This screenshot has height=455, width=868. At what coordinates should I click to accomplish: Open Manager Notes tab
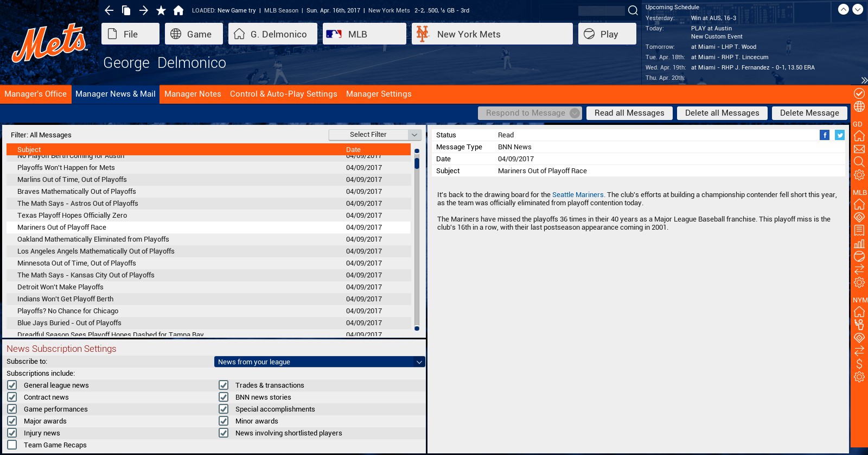tap(193, 94)
